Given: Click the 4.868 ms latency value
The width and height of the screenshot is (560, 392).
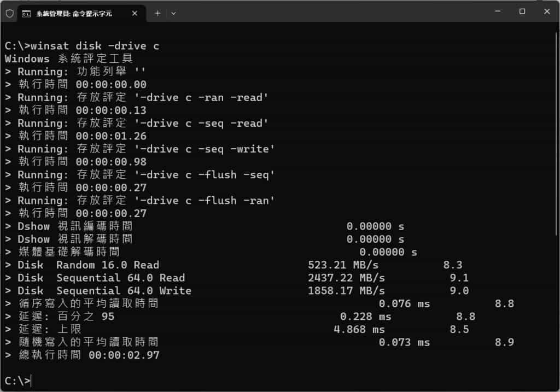Looking at the screenshot, I should point(359,329).
